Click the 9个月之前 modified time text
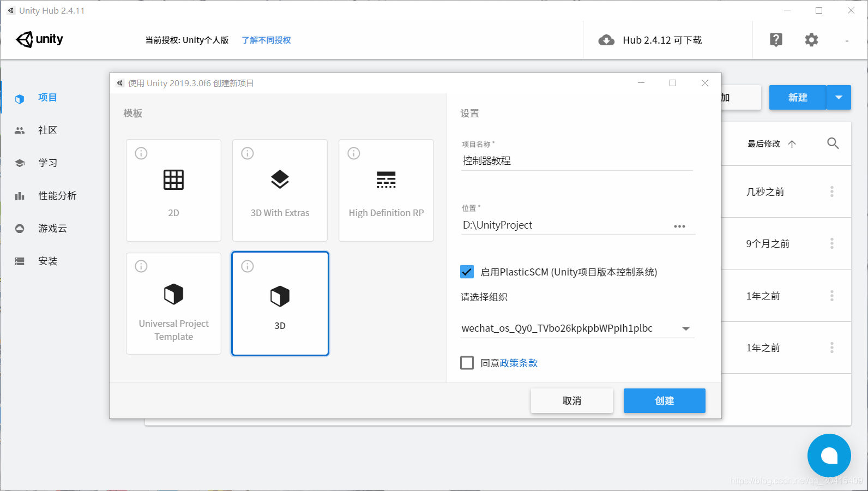Viewport: 868px width, 491px height. 768,244
